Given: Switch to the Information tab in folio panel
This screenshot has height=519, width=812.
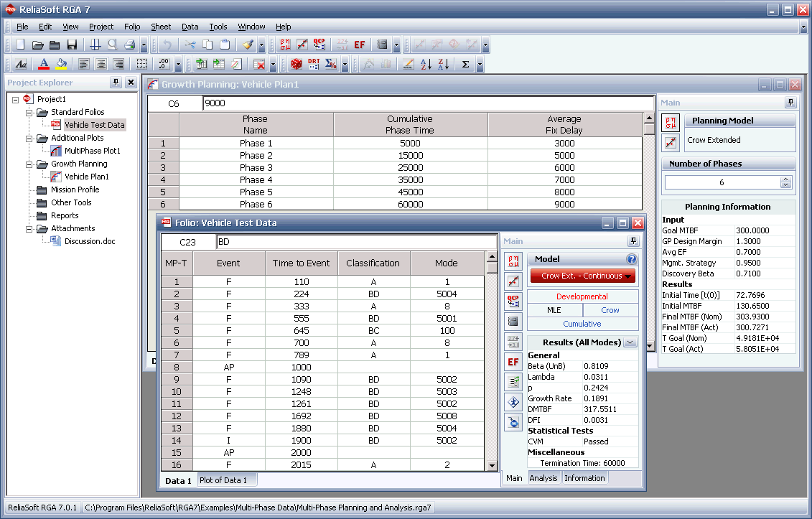Looking at the screenshot, I should tap(584, 478).
